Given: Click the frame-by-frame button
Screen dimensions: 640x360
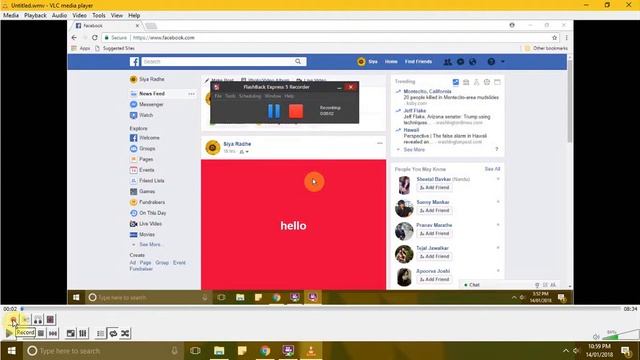Looking at the screenshot, I should click(50, 320).
